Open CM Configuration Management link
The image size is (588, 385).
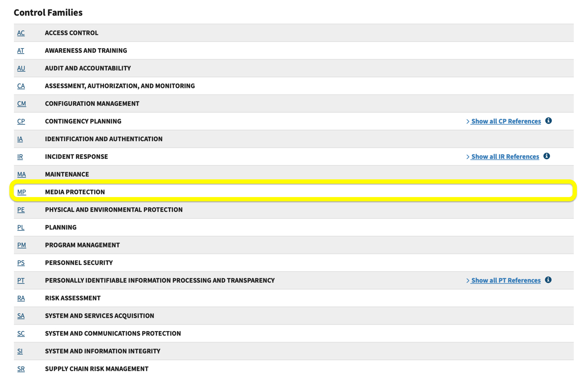pyautogui.click(x=21, y=104)
